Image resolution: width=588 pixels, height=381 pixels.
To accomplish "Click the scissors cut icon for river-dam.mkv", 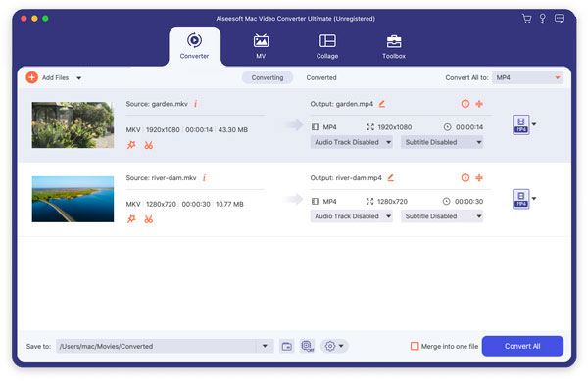I will point(149,219).
